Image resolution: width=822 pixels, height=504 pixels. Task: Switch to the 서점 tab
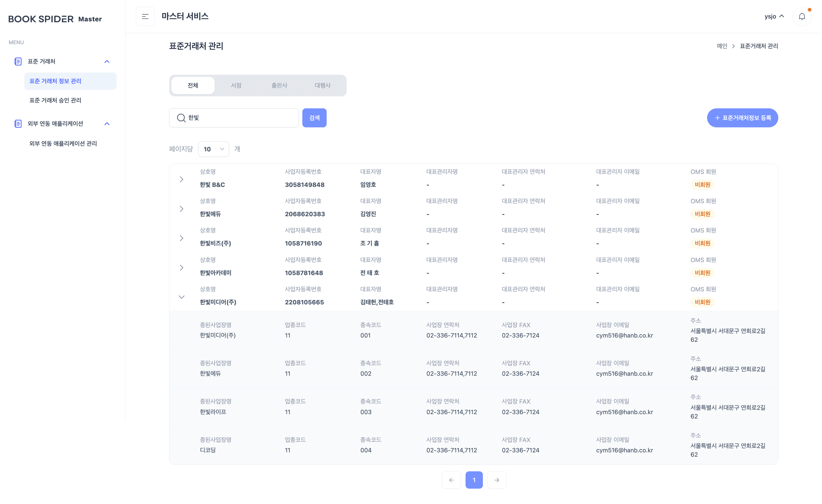tap(236, 85)
